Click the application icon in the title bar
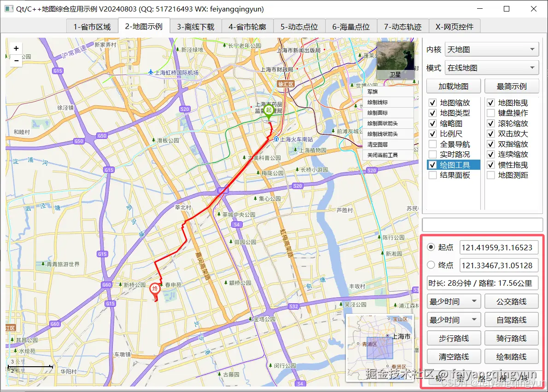 (8, 9)
